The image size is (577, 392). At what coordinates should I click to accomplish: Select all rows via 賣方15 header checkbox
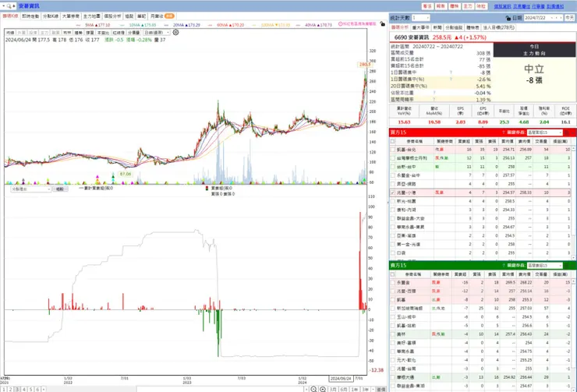[393, 274]
